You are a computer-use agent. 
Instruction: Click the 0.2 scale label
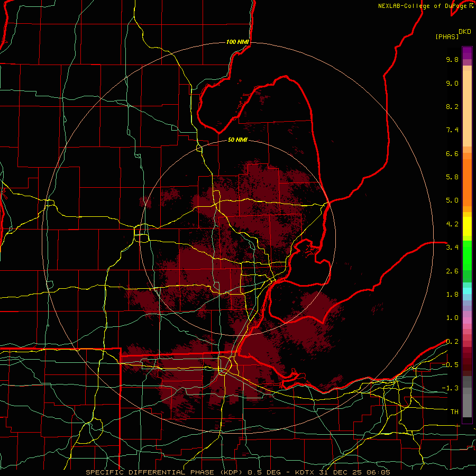point(452,342)
